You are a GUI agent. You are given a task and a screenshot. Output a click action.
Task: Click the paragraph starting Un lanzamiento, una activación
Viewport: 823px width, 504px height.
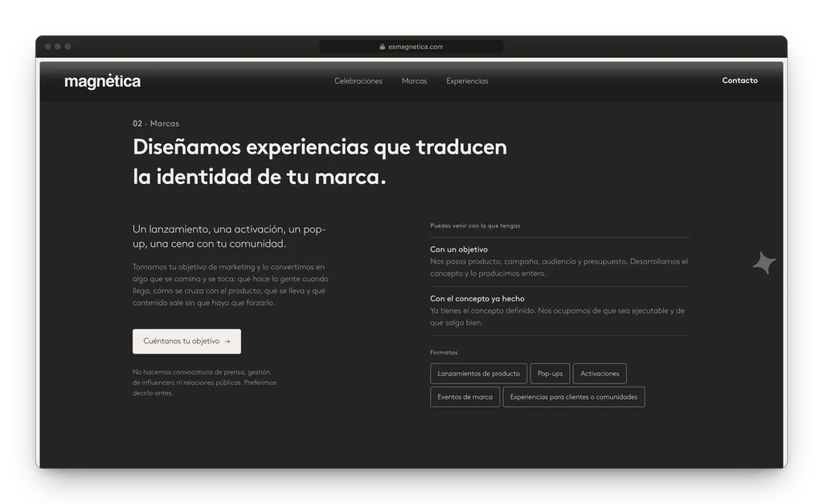click(x=229, y=236)
